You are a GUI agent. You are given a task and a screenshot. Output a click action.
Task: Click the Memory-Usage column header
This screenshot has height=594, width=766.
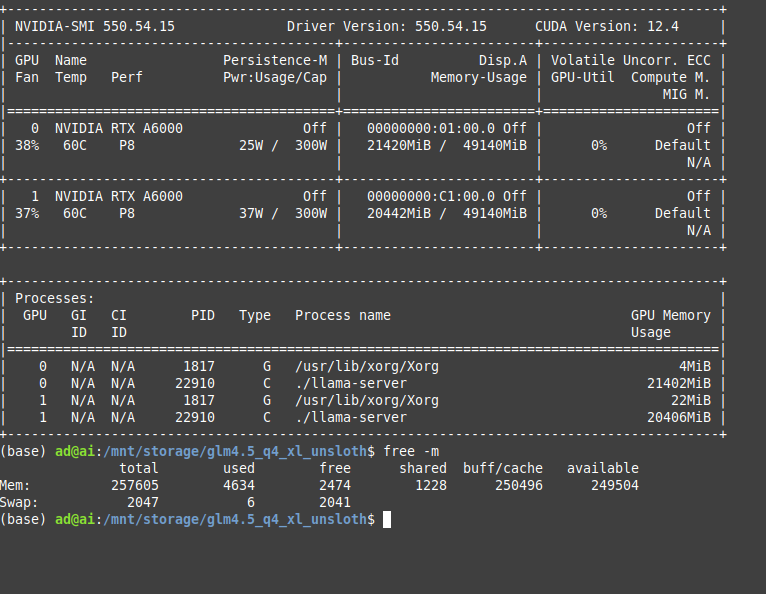[x=479, y=78]
